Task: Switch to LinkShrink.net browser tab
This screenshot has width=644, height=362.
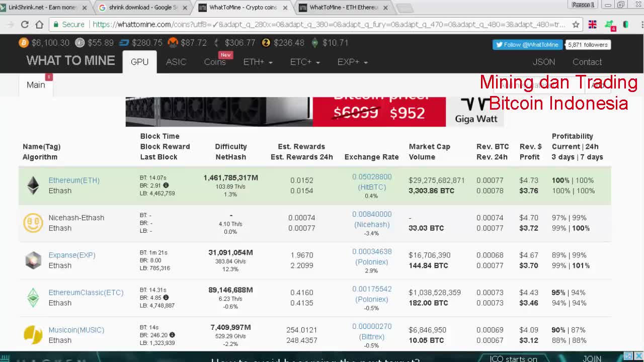Action: 42,8
